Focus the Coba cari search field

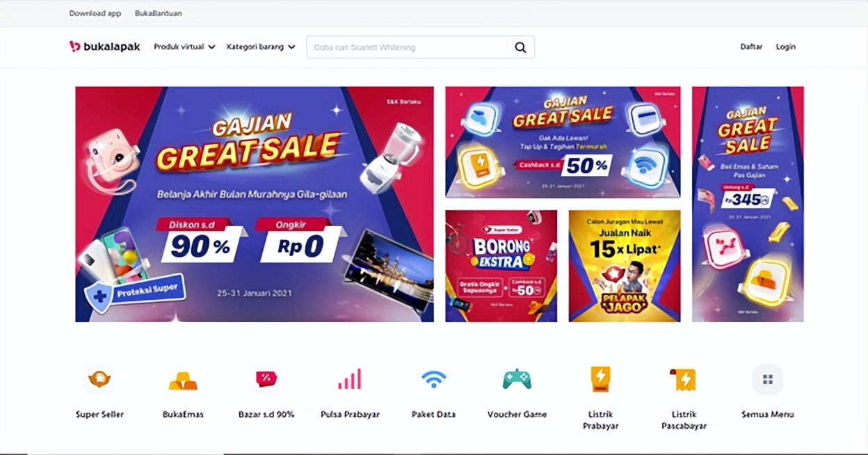[407, 47]
